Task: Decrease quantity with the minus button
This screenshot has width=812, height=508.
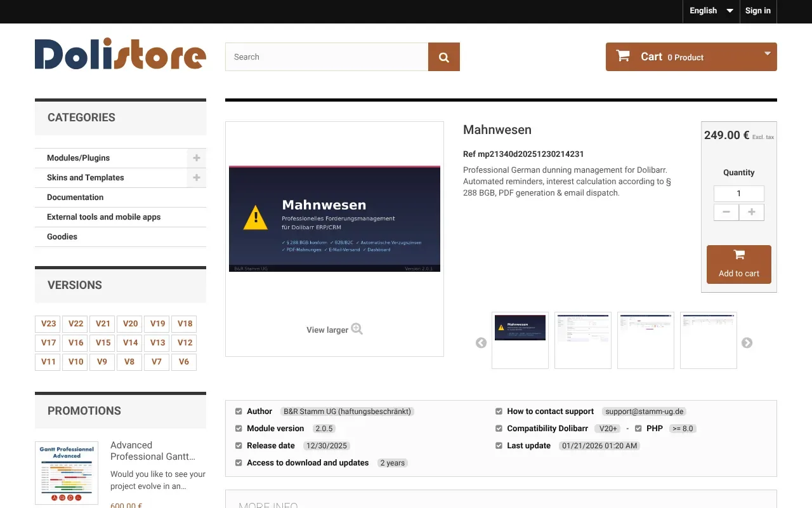Action: coord(726,212)
